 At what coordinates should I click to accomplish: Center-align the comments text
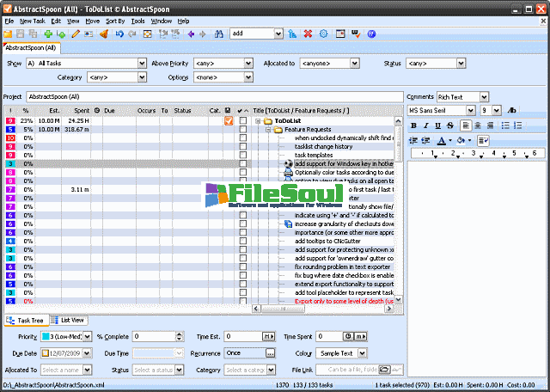[478, 126]
